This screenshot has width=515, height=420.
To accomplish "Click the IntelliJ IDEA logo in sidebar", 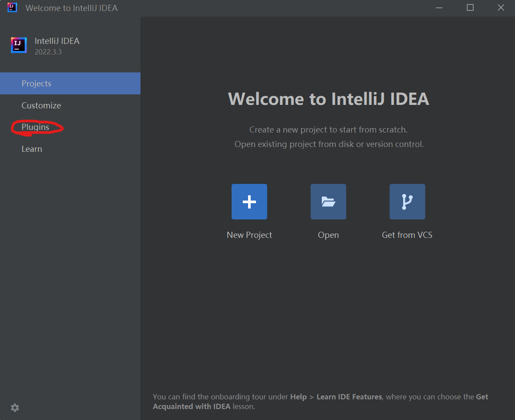I will click(19, 45).
